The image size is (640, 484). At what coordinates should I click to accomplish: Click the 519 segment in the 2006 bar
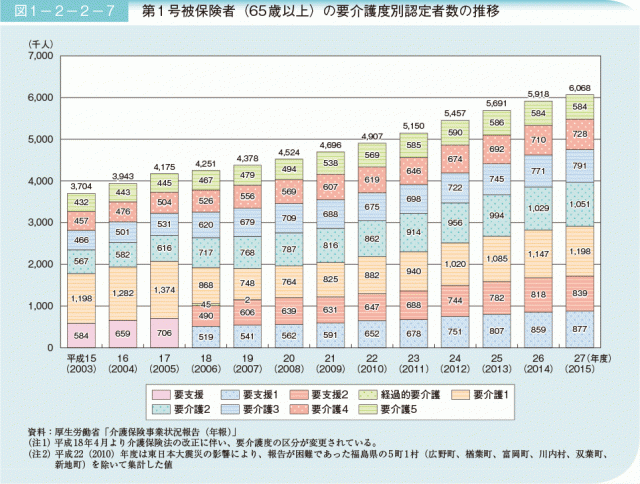pos(206,337)
